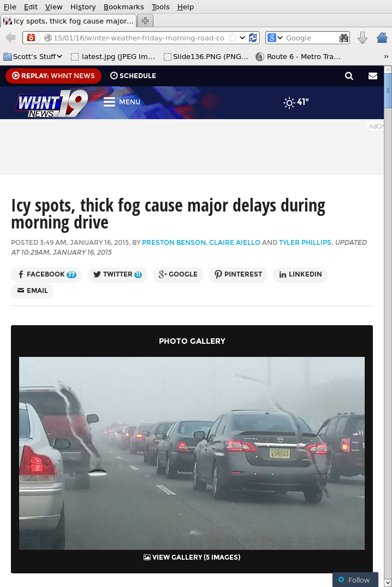Open the hamburger MENU button
The image size is (392, 587).
click(x=122, y=102)
